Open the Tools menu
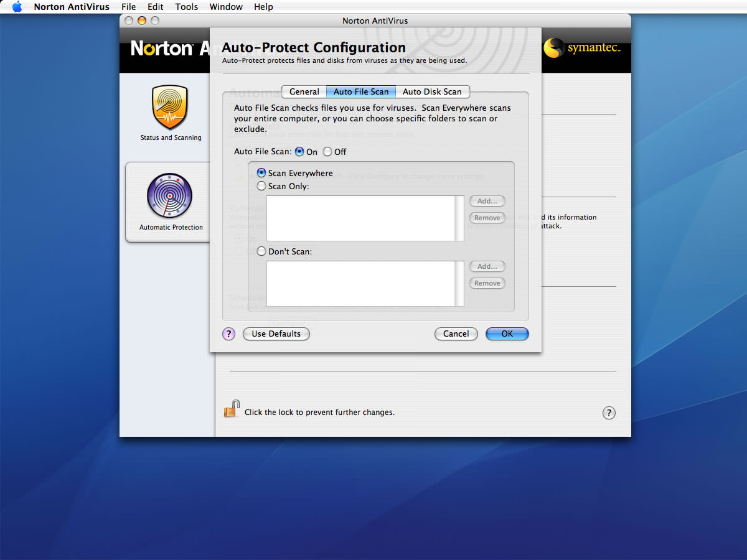 [x=187, y=7]
